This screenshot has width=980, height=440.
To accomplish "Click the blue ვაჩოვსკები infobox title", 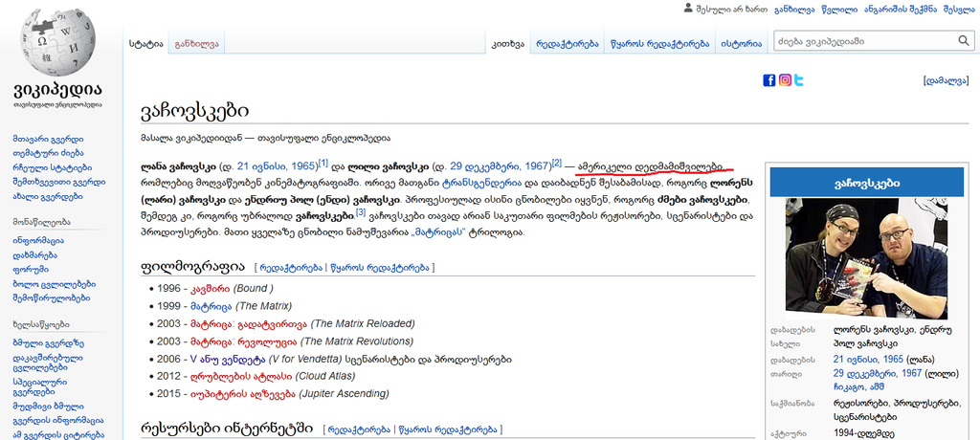I will pos(866,183).
